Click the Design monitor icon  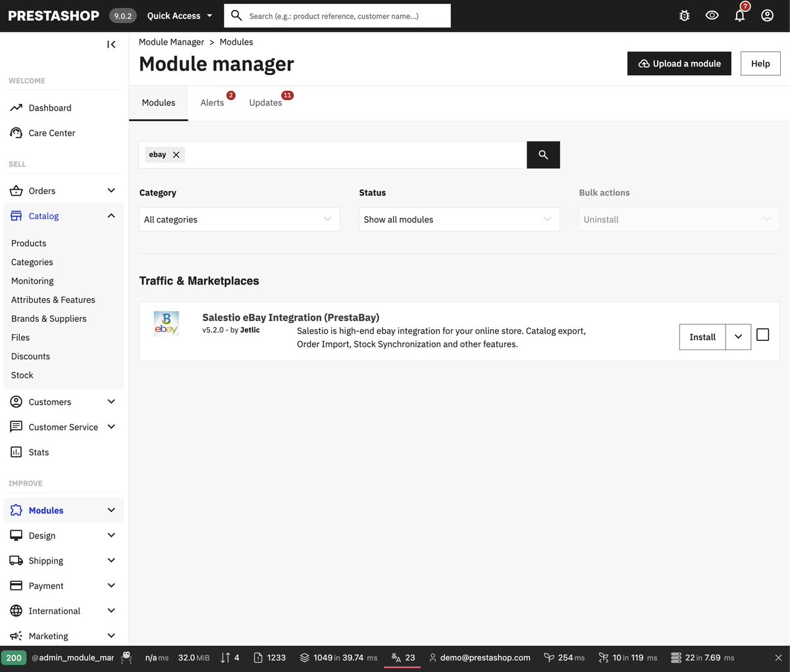(16, 536)
